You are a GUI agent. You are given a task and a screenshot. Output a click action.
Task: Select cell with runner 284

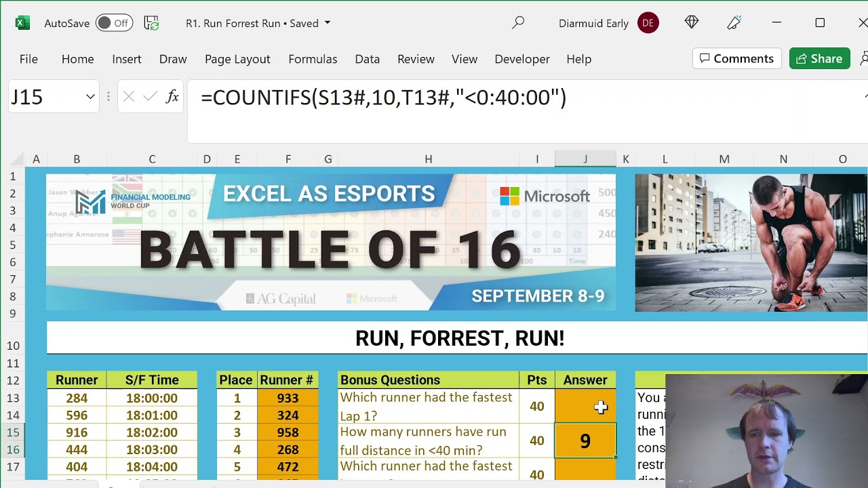pyautogui.click(x=77, y=398)
